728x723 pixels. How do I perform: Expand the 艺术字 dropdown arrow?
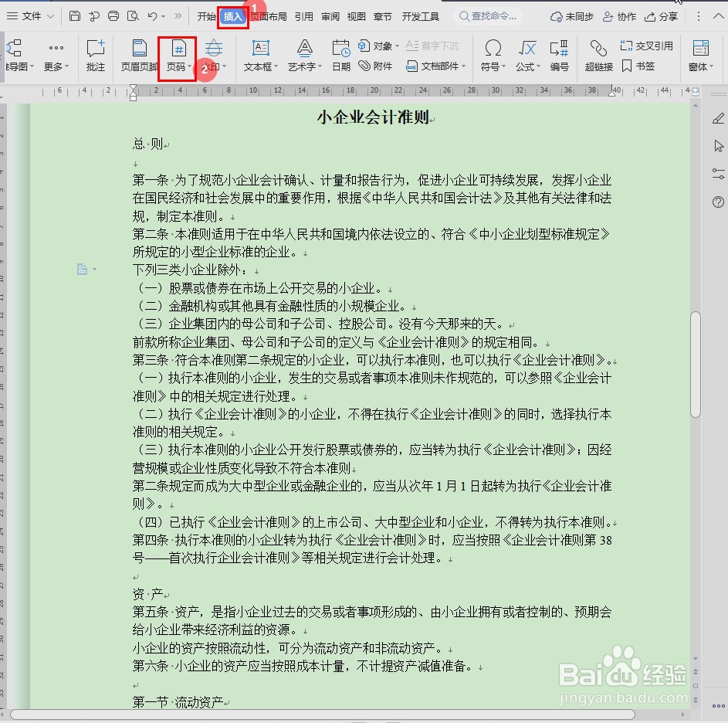[x=320, y=67]
